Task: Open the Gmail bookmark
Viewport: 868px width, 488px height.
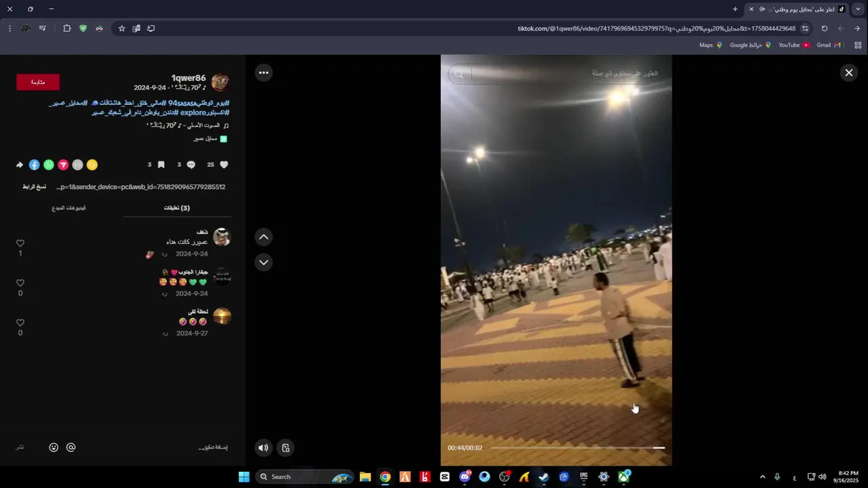Action: click(828, 45)
